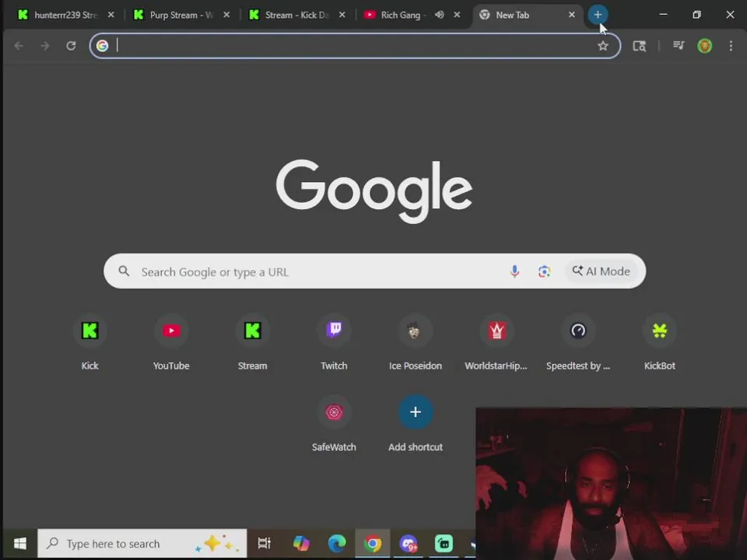This screenshot has width=747, height=560.
Task: Search by image with Google Lens
Action: (x=544, y=271)
